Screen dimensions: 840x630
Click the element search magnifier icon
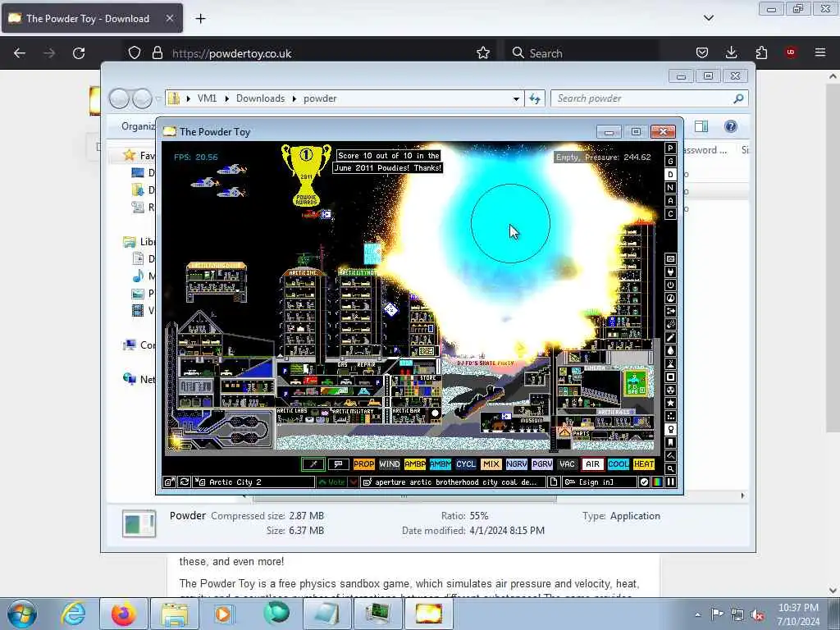point(670,468)
